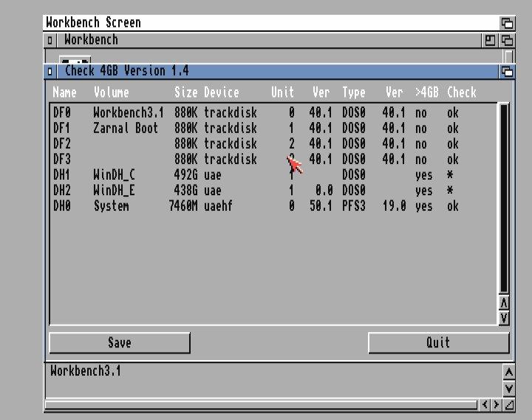Click the Type column header
The height and width of the screenshot is (420, 532).
pos(354,92)
